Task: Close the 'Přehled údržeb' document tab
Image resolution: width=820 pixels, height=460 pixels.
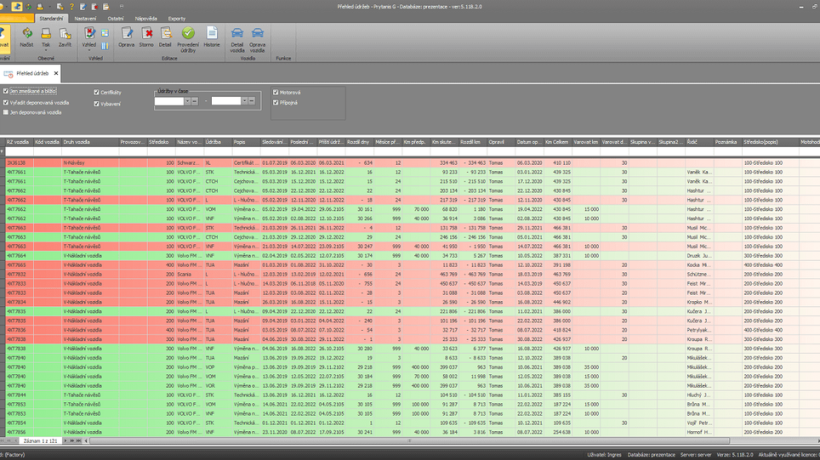Action: [56, 74]
